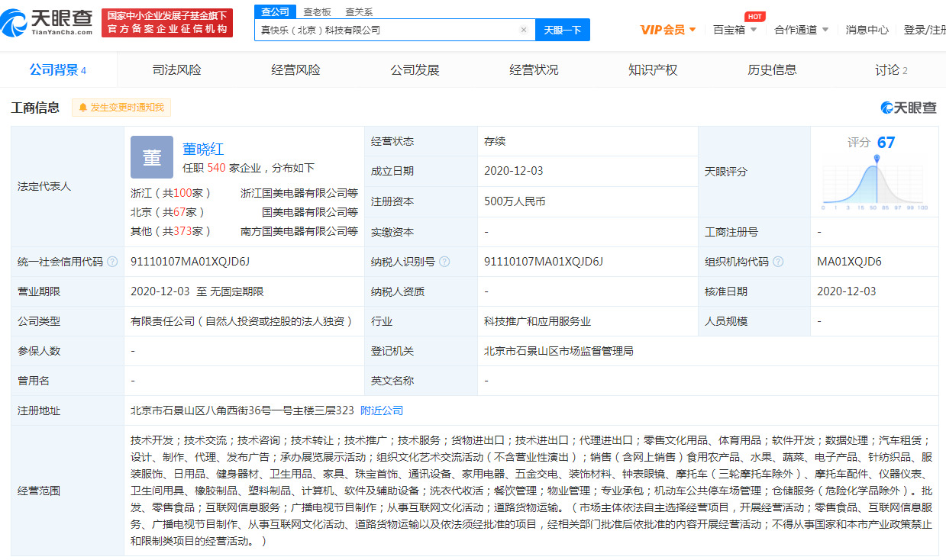Open the 经营风险 tab
The height and width of the screenshot is (560, 946).
click(296, 70)
